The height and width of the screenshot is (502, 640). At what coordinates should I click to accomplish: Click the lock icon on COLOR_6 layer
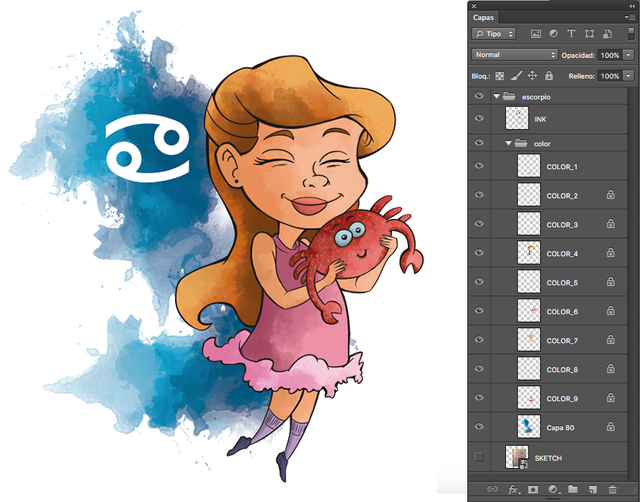coord(611,311)
